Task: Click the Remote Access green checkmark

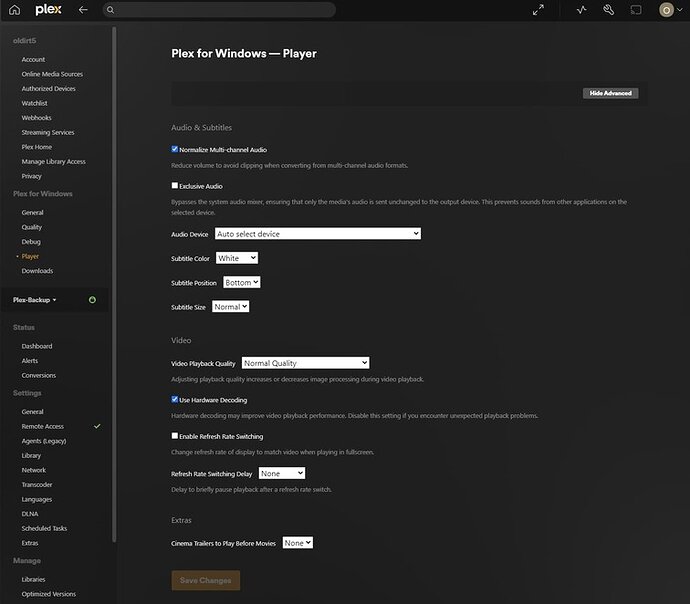Action: tap(97, 426)
